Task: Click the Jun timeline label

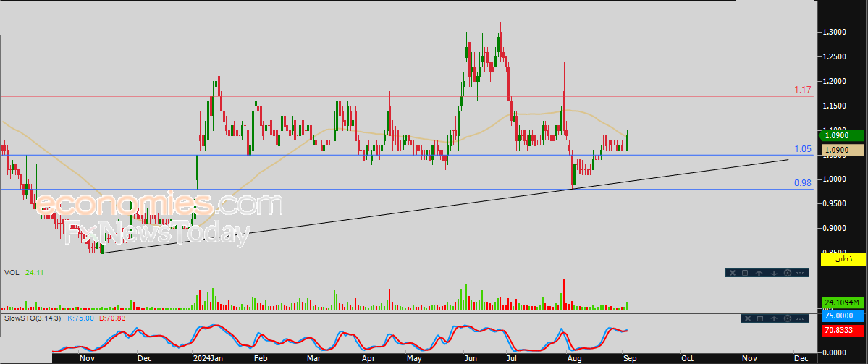Action: point(471,358)
